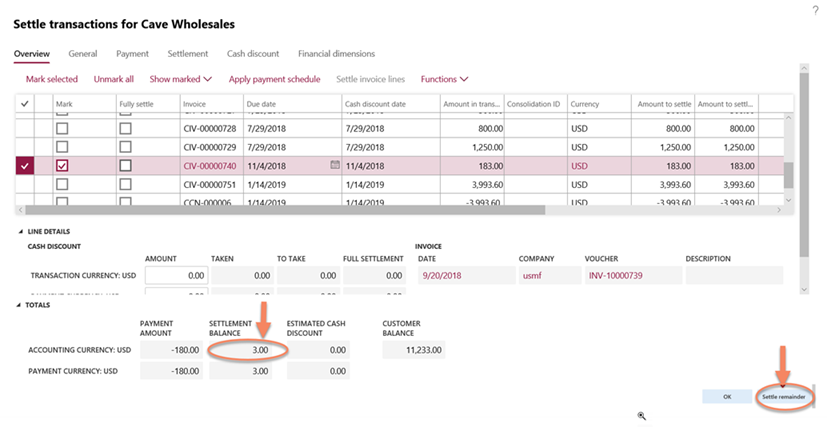
Task: Open company link usmf
Action: (532, 275)
